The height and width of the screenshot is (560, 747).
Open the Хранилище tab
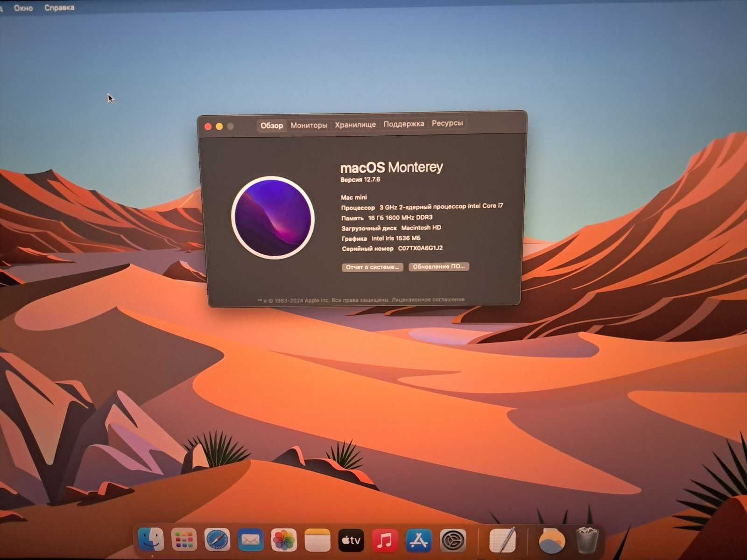coord(355,125)
